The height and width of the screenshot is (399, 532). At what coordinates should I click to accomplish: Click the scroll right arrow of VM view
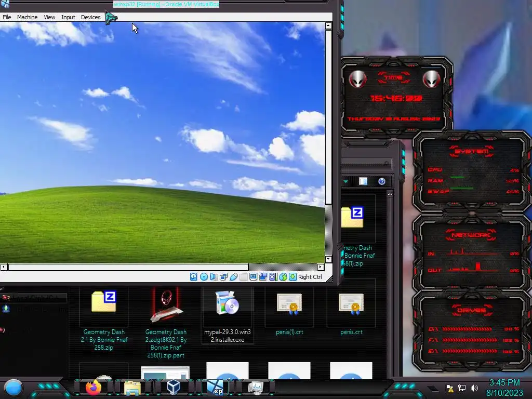321,267
